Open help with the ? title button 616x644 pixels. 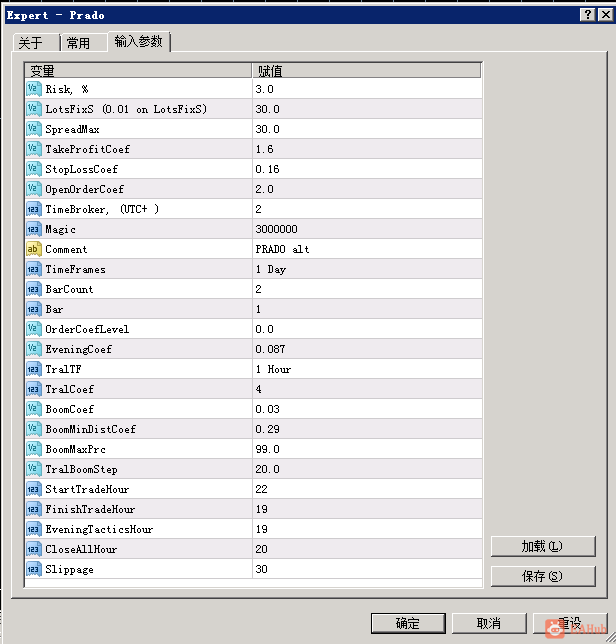click(588, 15)
